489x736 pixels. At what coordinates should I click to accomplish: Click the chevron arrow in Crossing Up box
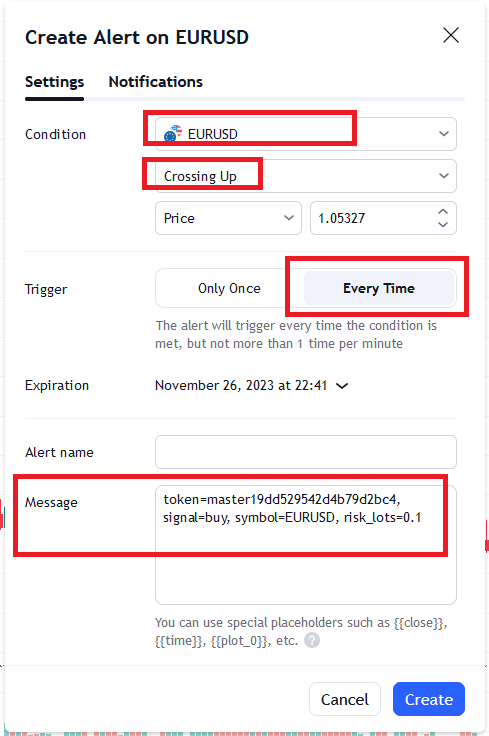click(443, 176)
